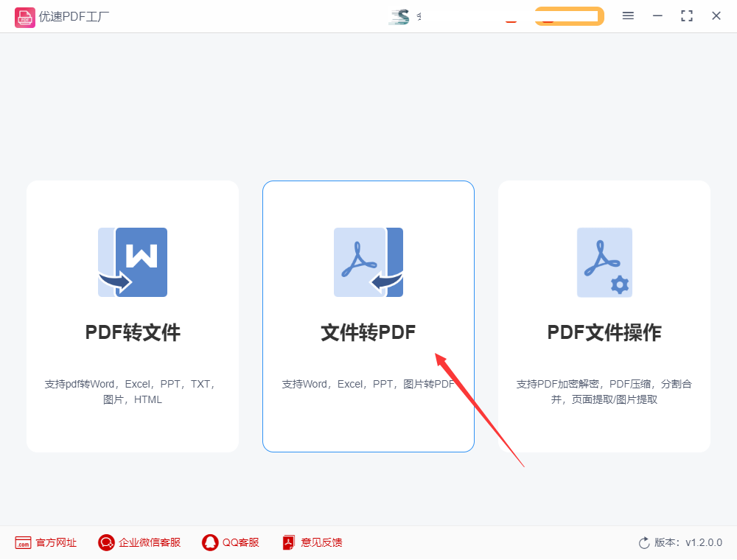Select the PDF转文件 card title
The height and width of the screenshot is (560, 737).
point(133,332)
